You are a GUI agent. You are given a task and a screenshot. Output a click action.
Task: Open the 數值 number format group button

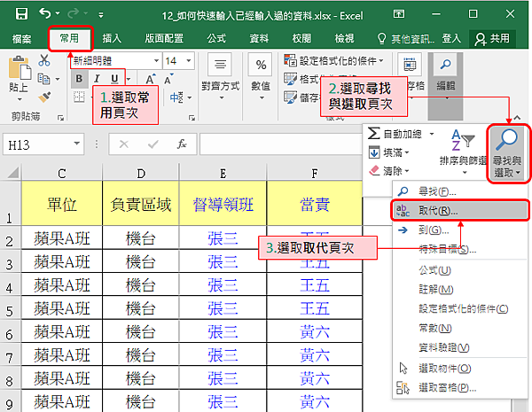click(x=261, y=76)
